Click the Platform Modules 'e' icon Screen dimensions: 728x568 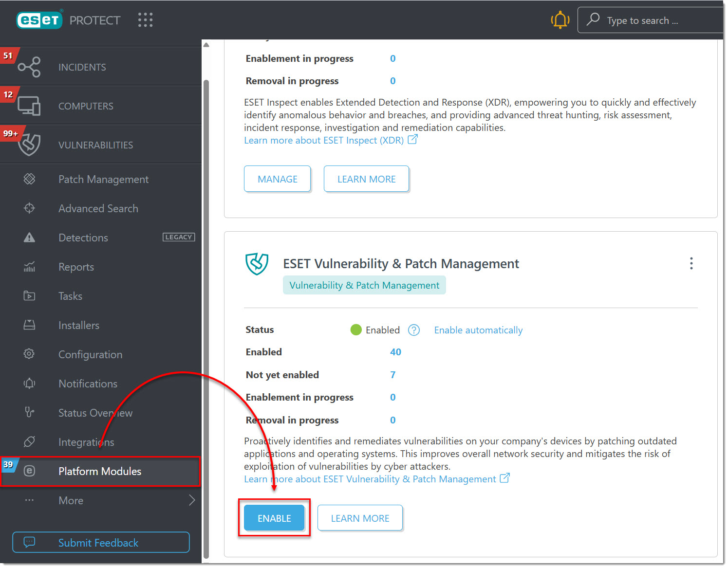[x=29, y=471]
